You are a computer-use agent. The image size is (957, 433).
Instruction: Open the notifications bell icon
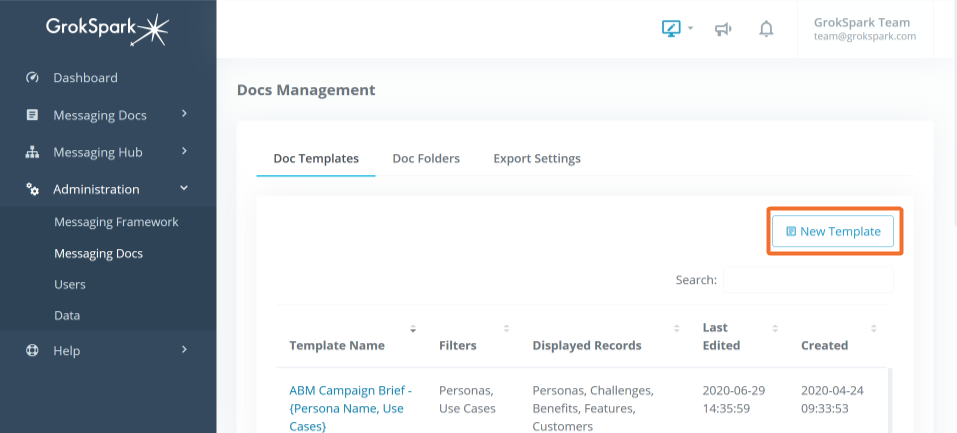(766, 29)
